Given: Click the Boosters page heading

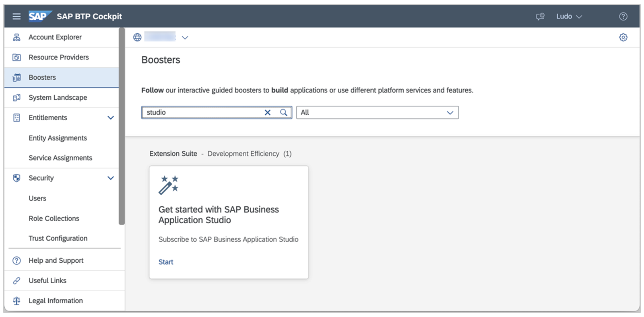Looking at the screenshot, I should coord(161,60).
